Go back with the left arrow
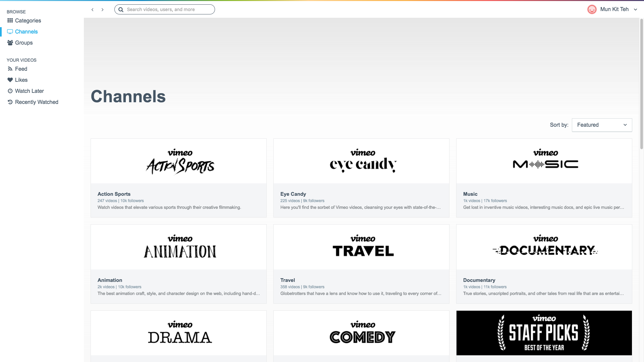The height and width of the screenshot is (362, 644). pos(93,9)
